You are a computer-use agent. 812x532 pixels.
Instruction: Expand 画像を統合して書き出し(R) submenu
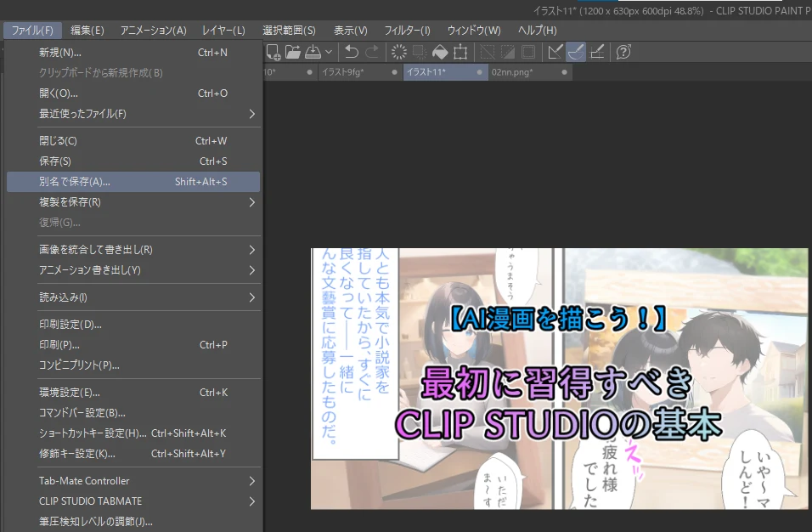click(133, 250)
